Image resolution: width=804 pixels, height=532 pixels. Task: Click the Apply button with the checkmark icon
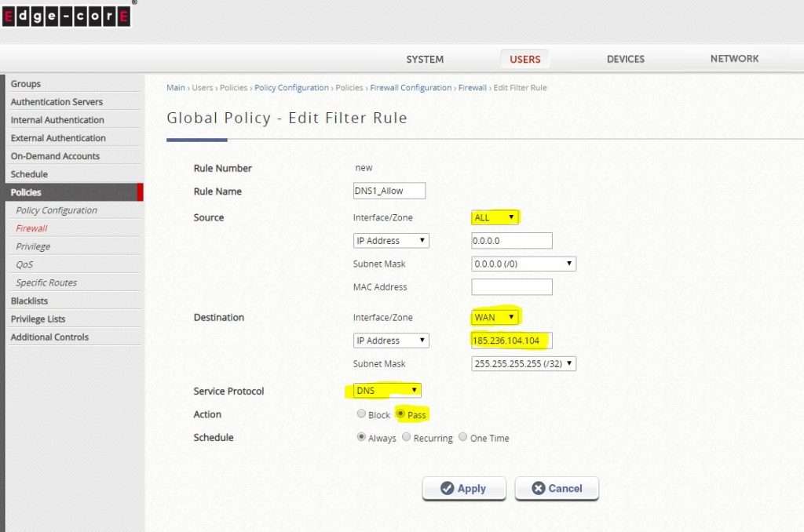tap(463, 488)
